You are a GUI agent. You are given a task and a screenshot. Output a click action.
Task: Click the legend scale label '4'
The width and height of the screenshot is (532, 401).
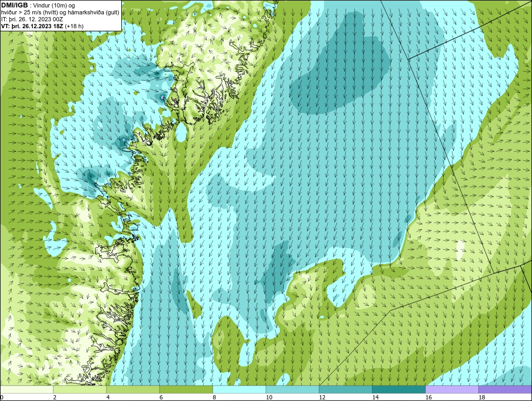coord(108,397)
